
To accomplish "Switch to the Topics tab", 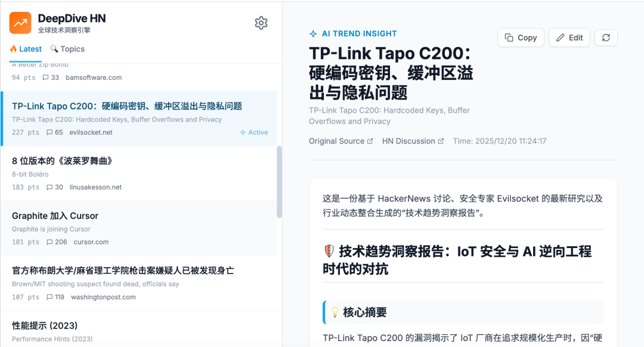I will [67, 49].
